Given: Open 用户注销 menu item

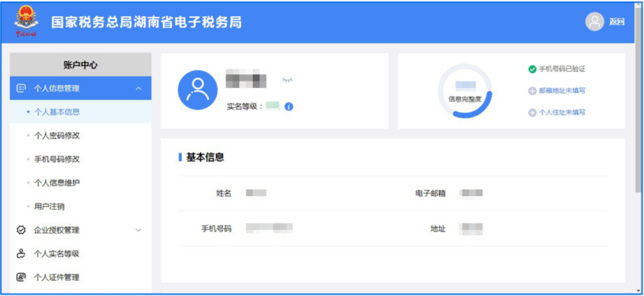Looking at the screenshot, I should [80, 206].
